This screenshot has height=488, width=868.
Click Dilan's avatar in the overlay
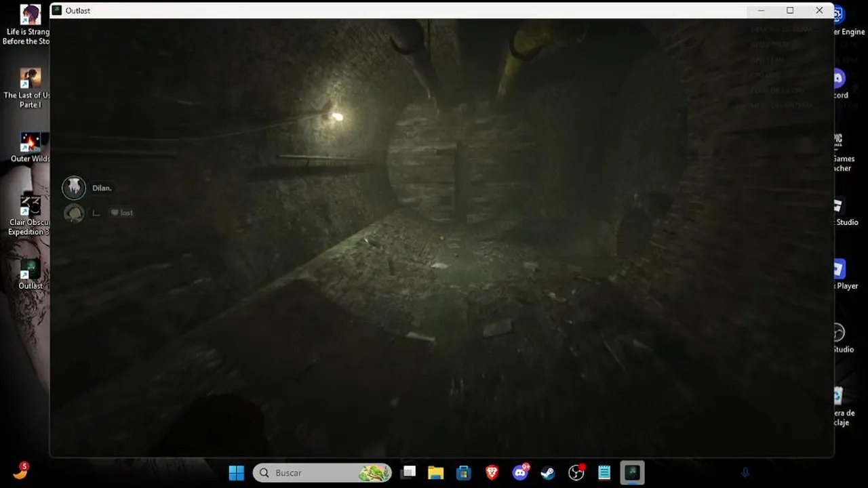point(74,188)
